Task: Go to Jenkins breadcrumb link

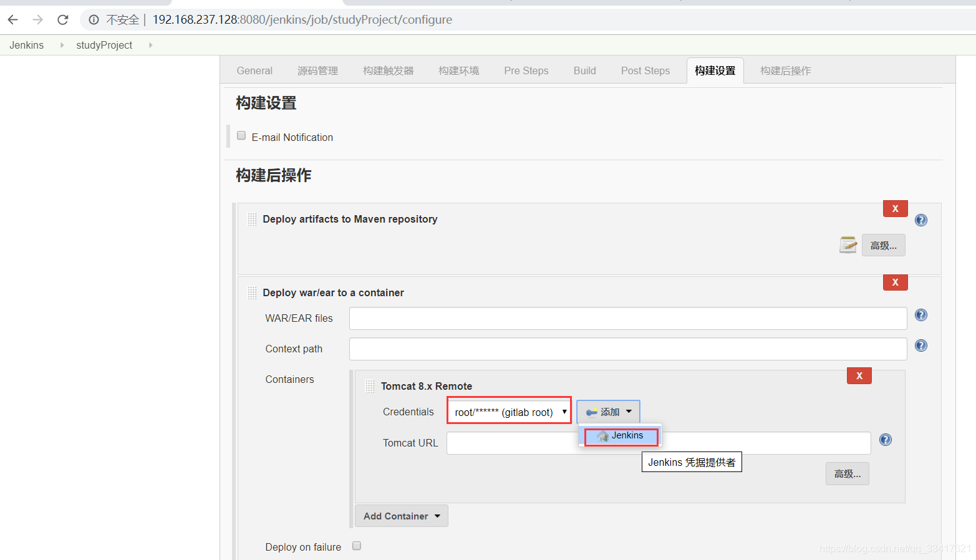Action: click(x=27, y=45)
